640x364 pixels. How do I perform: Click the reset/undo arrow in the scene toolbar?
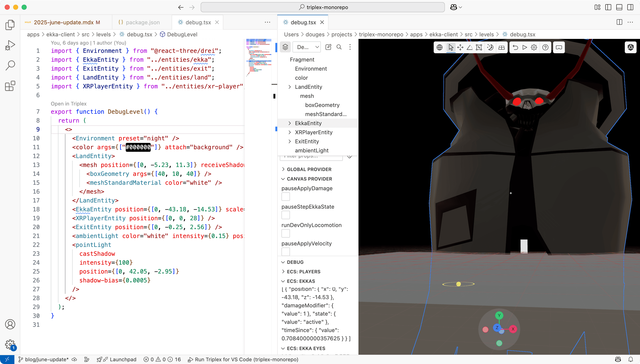click(515, 47)
